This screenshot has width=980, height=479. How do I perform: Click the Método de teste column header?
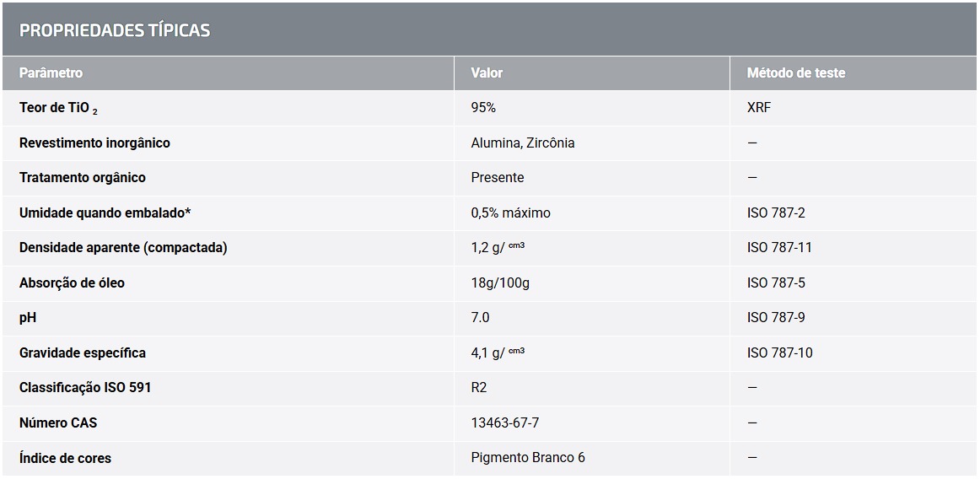point(795,73)
